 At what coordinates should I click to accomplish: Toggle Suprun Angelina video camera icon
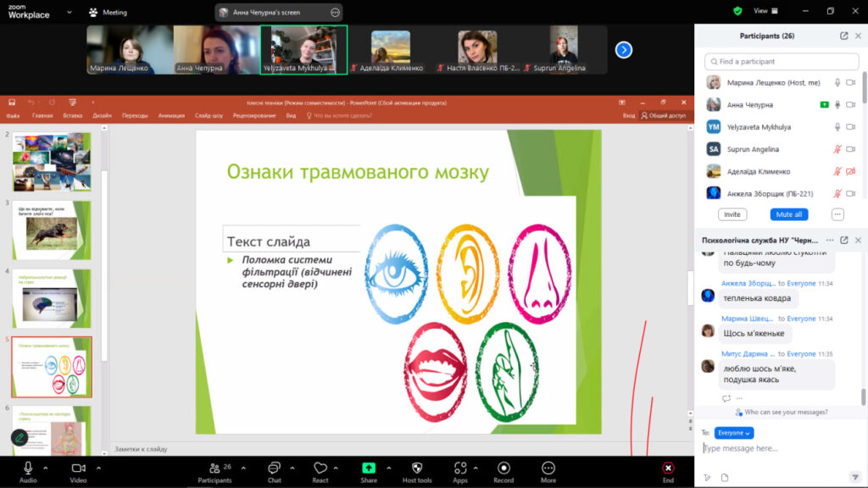pyautogui.click(x=851, y=149)
